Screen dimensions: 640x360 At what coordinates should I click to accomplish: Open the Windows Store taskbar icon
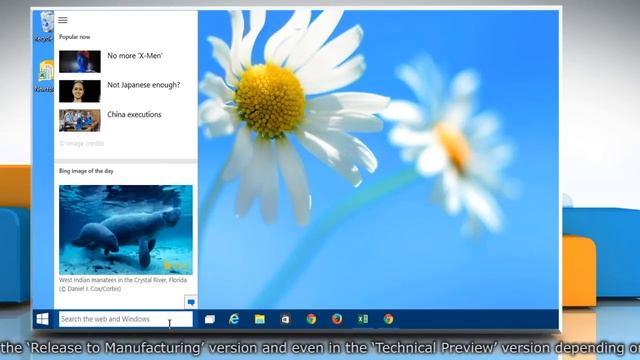(x=285, y=319)
